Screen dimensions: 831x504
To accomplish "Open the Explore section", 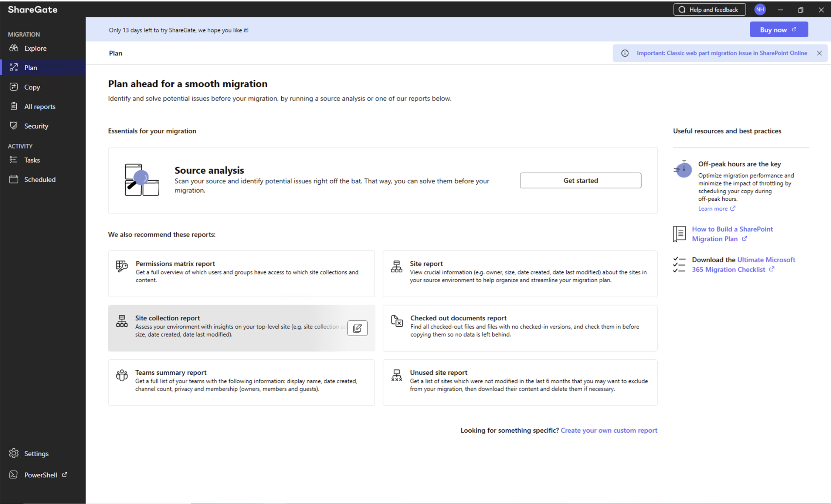I will click(43, 48).
